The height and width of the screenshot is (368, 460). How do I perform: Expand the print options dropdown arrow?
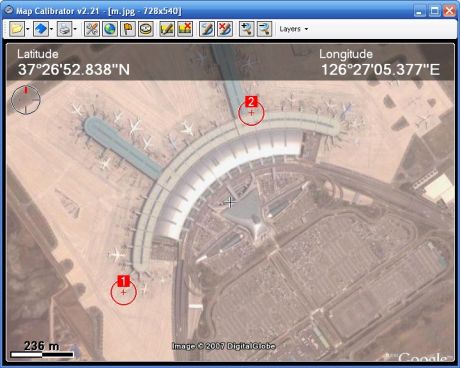[x=75, y=29]
